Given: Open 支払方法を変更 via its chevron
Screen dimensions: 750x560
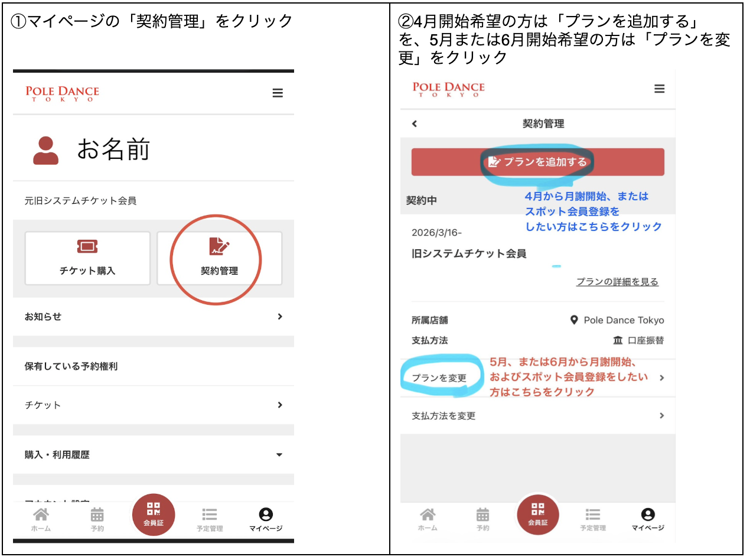Looking at the screenshot, I should pyautogui.click(x=661, y=416).
